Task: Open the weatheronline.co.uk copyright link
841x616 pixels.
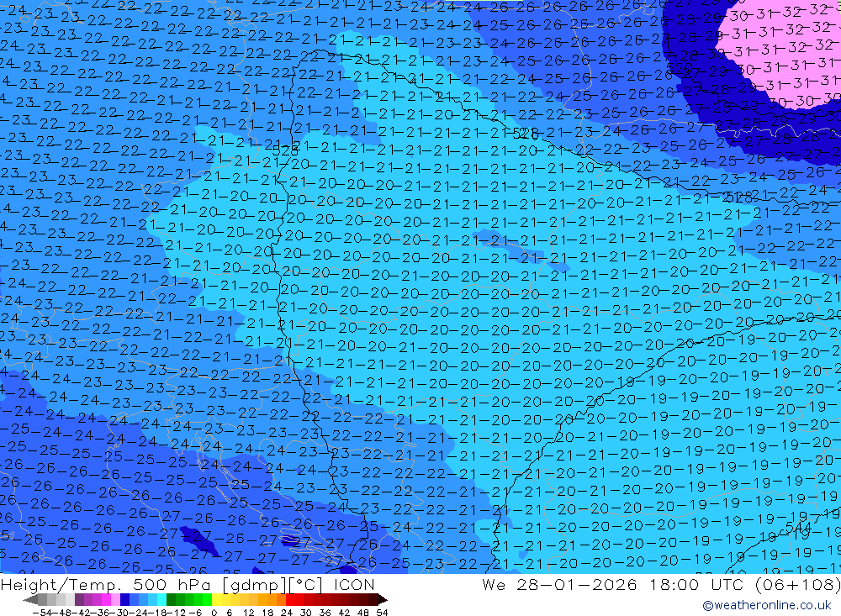Action: point(767,605)
